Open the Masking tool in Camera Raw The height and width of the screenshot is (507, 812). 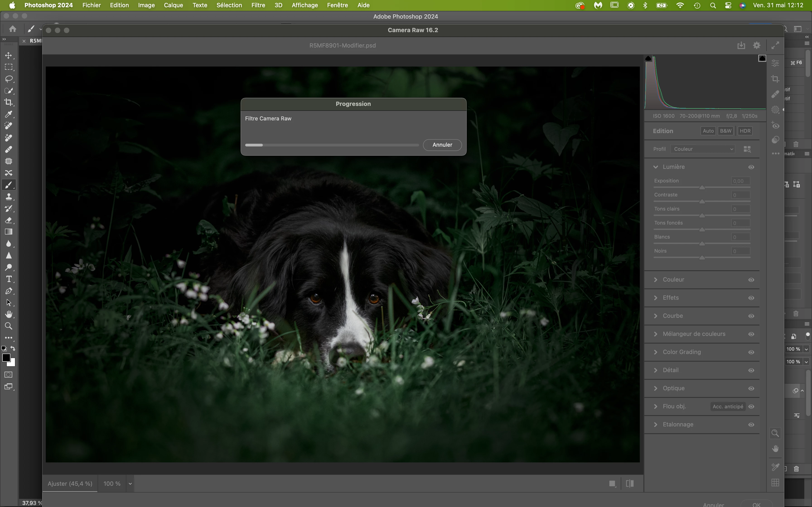[775, 110]
